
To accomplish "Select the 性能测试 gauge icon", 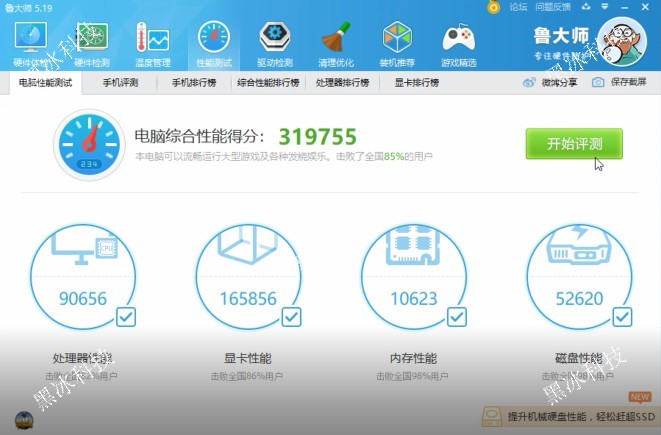I will (213, 42).
